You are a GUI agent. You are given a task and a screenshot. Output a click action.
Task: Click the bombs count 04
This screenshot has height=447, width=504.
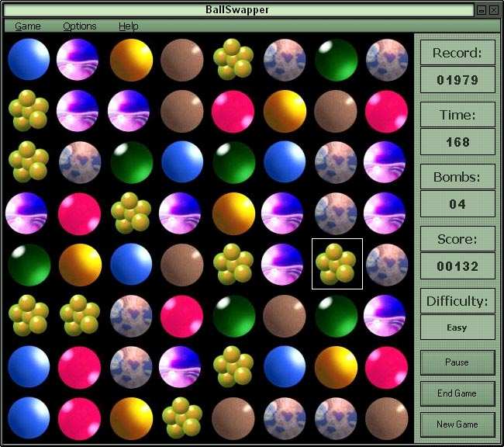457,204
